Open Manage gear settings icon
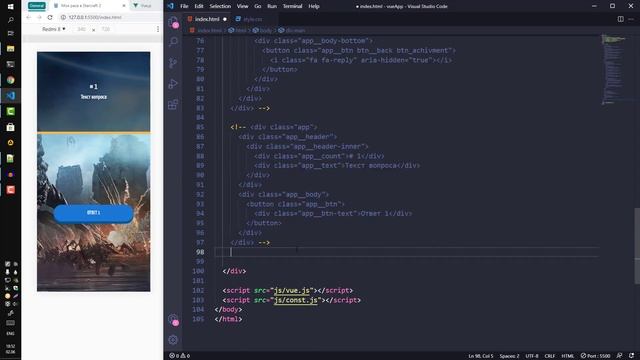640x360 pixels. [x=173, y=340]
